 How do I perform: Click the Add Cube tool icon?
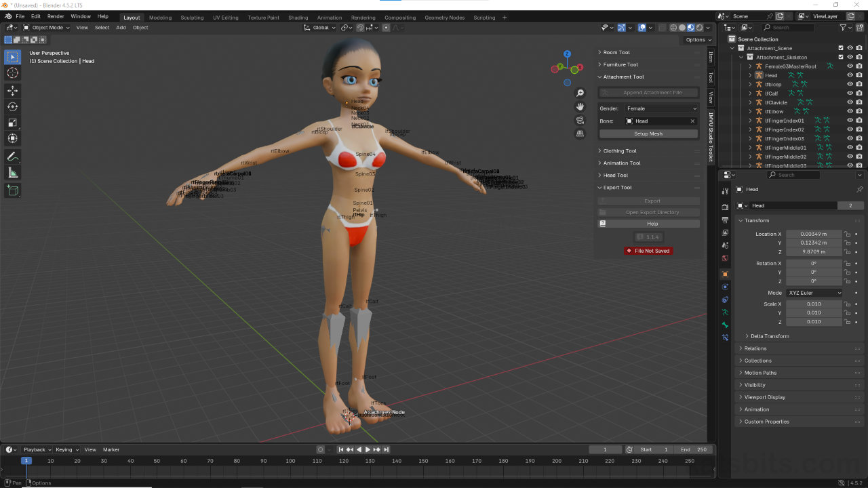click(x=12, y=191)
